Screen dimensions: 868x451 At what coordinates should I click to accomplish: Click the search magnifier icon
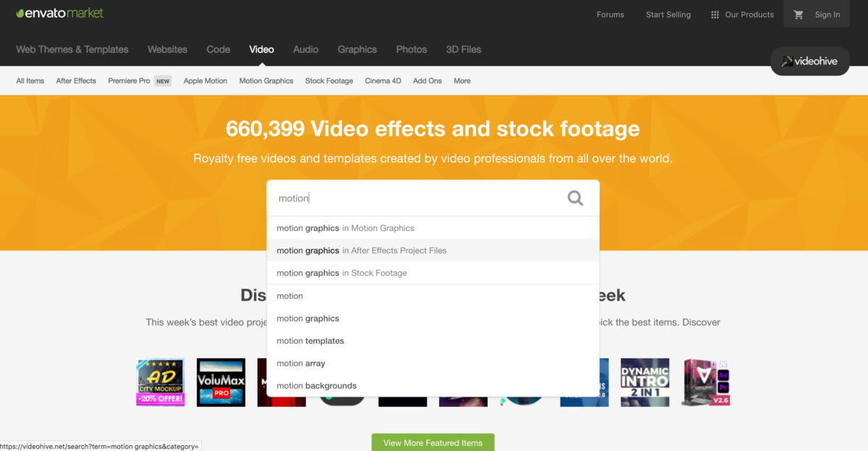[575, 198]
